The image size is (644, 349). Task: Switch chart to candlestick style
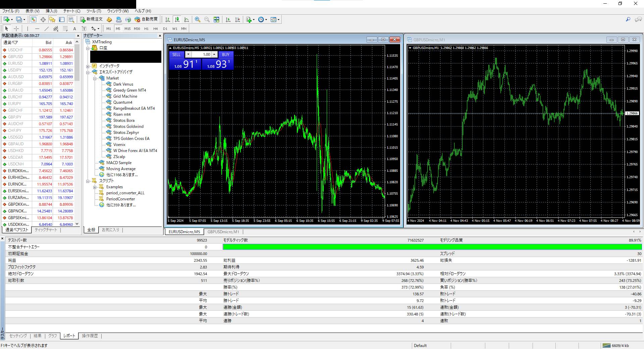click(x=177, y=19)
